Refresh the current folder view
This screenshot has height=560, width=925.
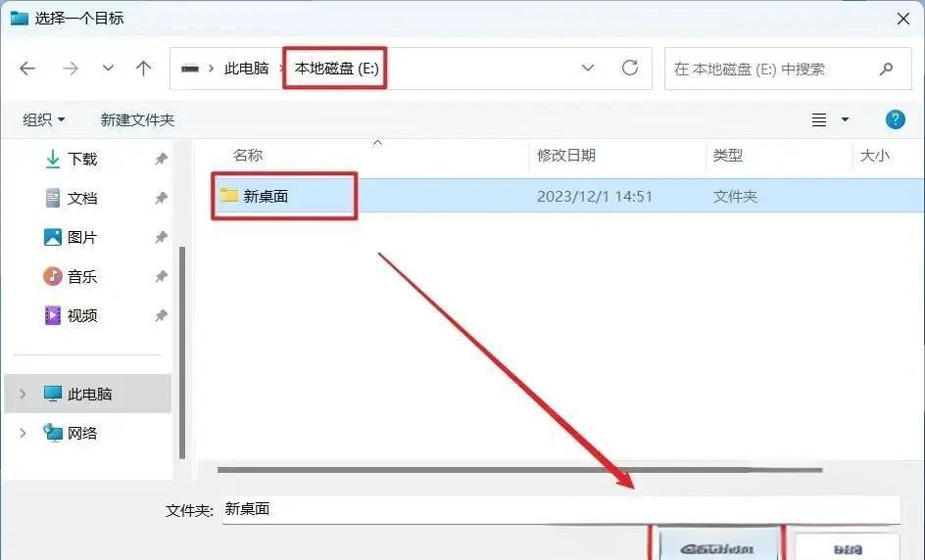coord(630,68)
